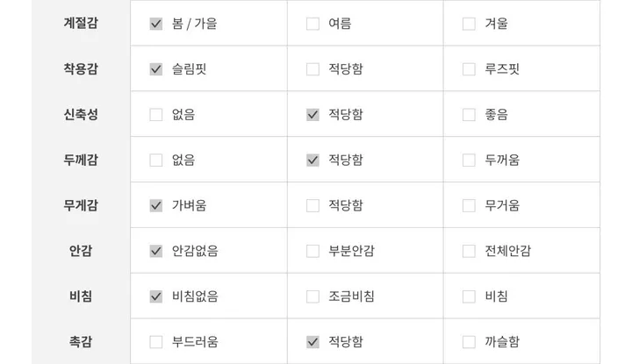This screenshot has height=364, width=632.
Task: Check the 겨울 checkbox
Action: click(469, 24)
